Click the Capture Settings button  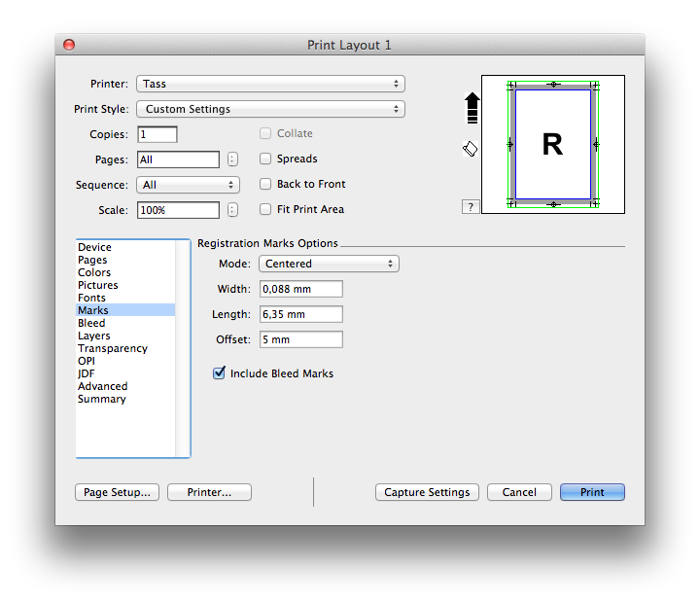(x=427, y=492)
